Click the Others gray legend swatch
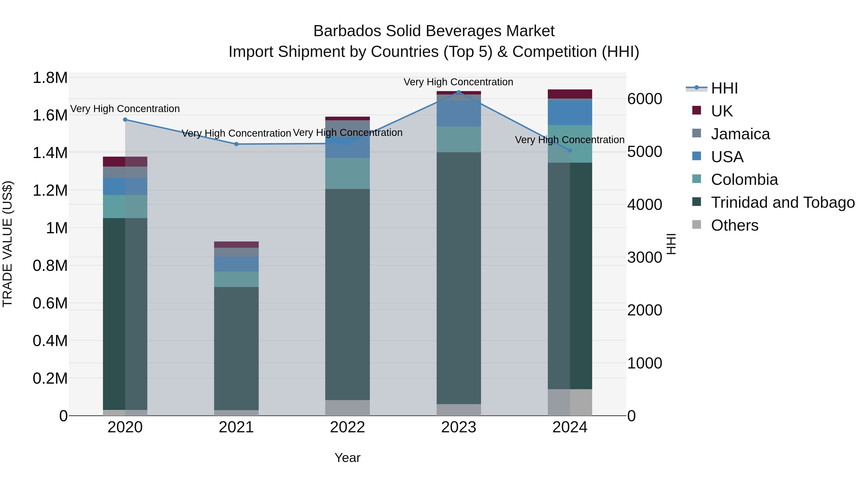The height and width of the screenshot is (488, 868). pos(697,225)
